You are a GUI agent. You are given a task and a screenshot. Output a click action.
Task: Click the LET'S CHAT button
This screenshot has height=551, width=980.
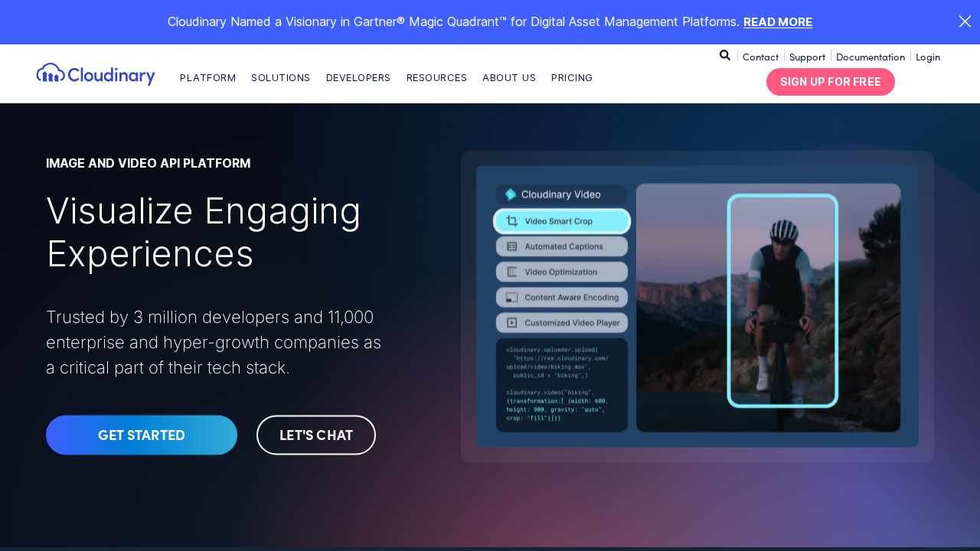click(315, 435)
